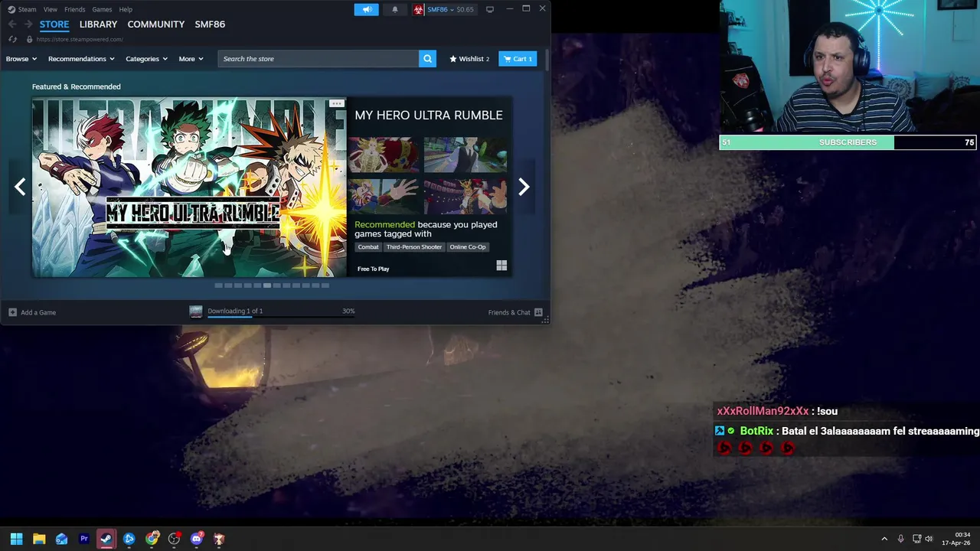Open File Explorer from the taskbar
The height and width of the screenshot is (551, 980).
[x=39, y=539]
